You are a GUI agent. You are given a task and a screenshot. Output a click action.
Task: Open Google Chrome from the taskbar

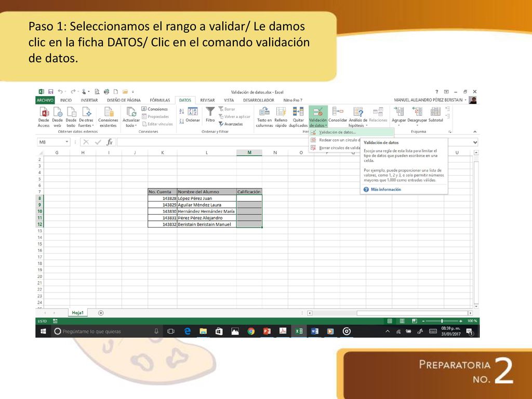tap(251, 331)
